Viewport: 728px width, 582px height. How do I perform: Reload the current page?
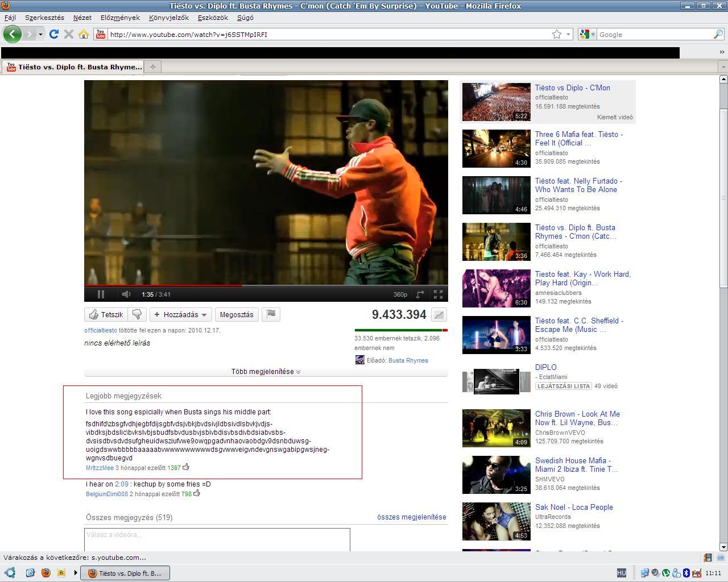(54, 34)
